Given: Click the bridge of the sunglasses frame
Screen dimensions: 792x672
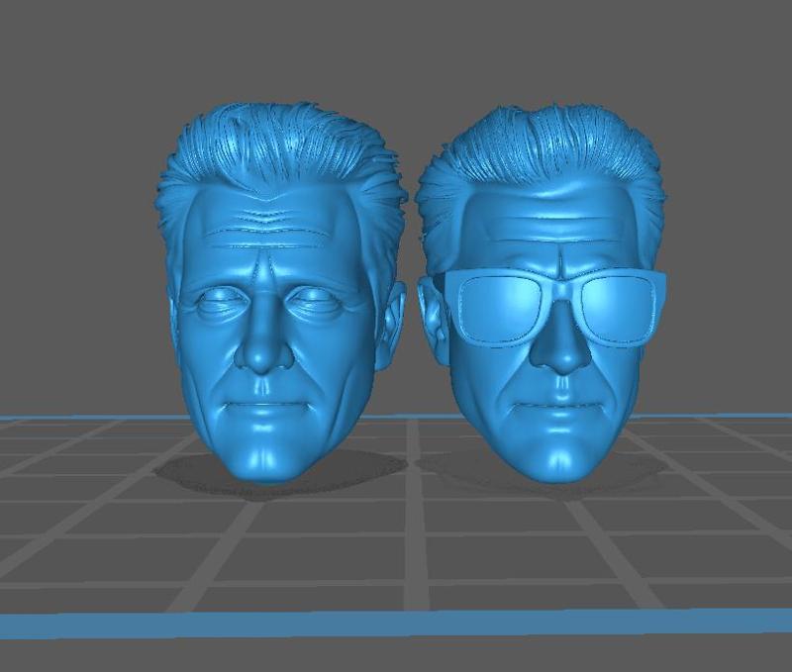Looking at the screenshot, I should pyautogui.click(x=561, y=277).
